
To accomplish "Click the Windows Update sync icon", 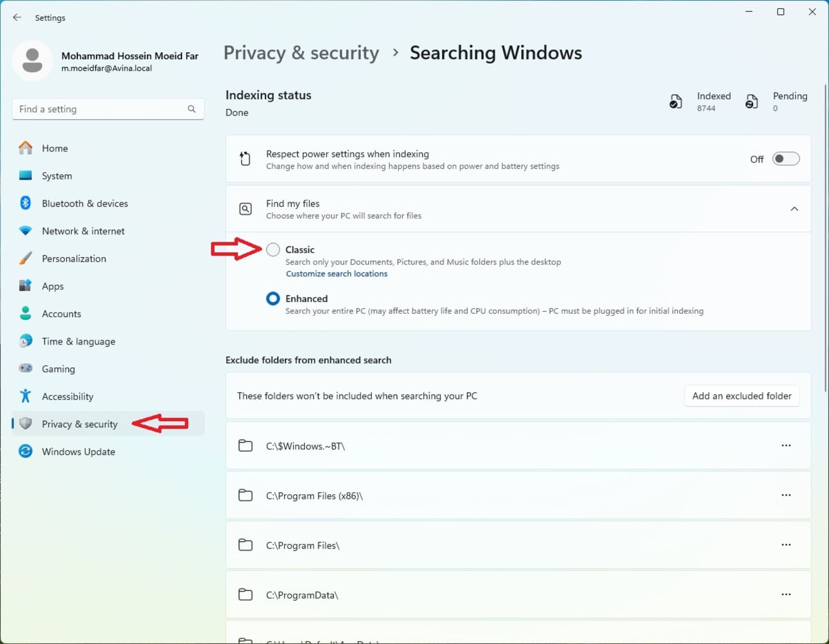I will pos(25,451).
